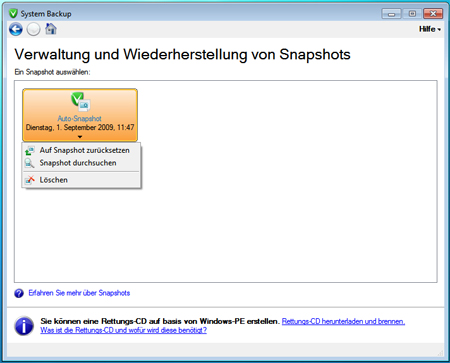The image size is (450, 363).
Task: Open link Erfahren Sie mehr über Snapshots
Action: coord(79,293)
